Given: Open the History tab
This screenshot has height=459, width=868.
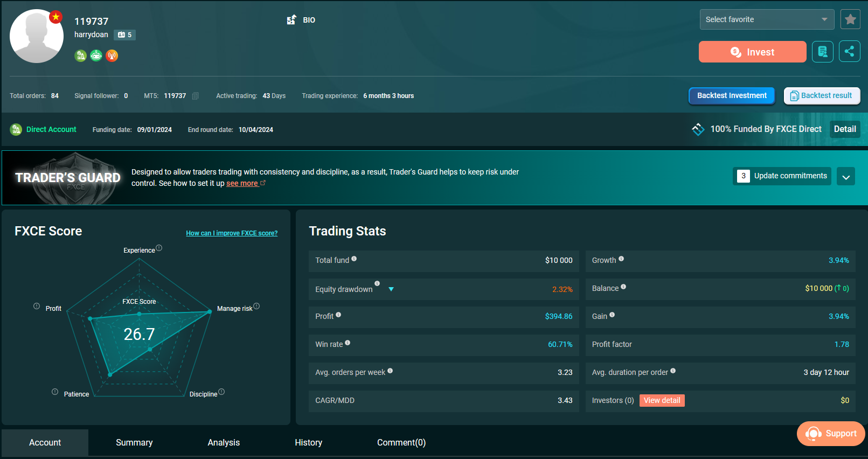Looking at the screenshot, I should click(x=309, y=443).
